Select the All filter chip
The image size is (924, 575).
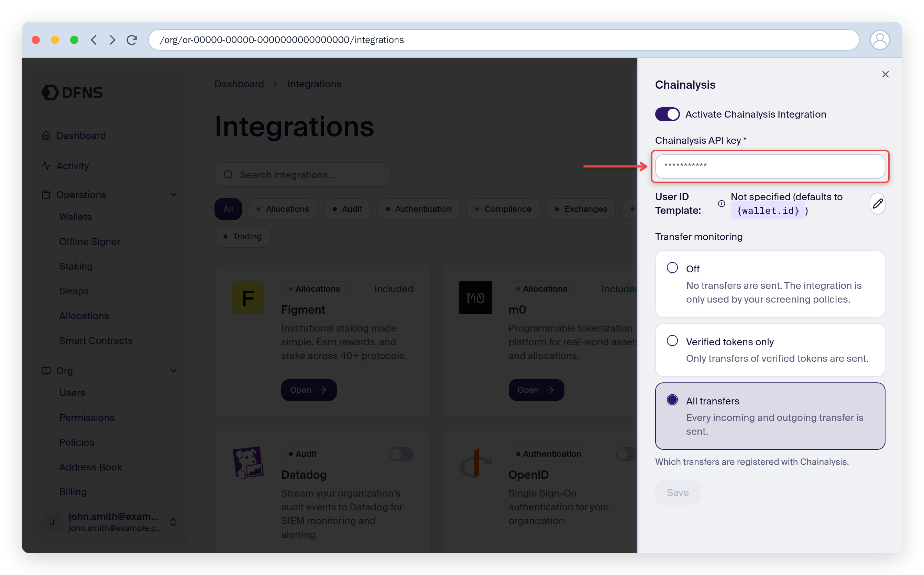(228, 209)
